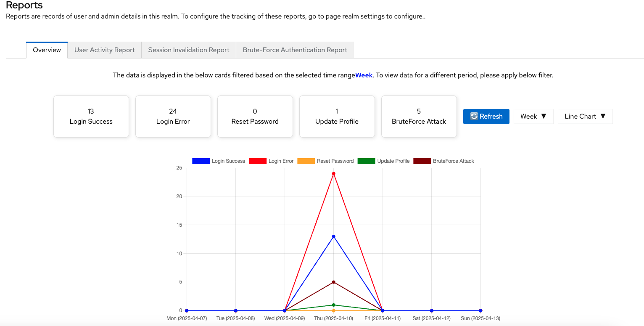This screenshot has height=326, width=644.
Task: Toggle Update Profile legend green swatch
Action: tap(366, 161)
